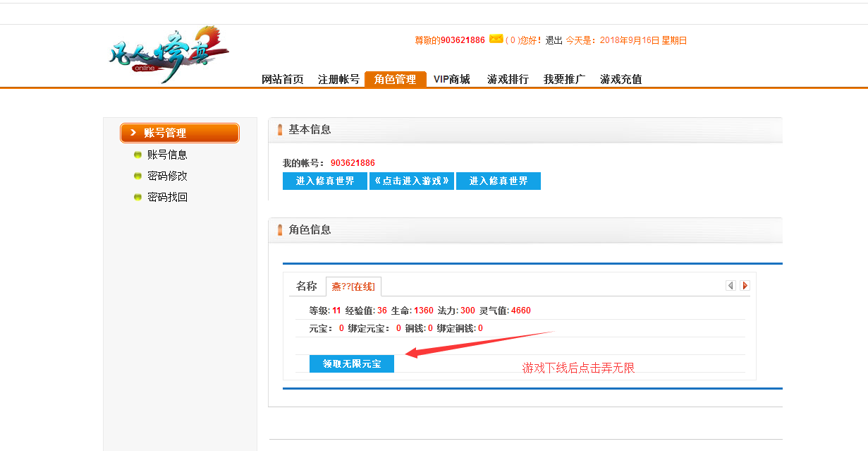Click the right arrow in role tabs

click(x=745, y=286)
